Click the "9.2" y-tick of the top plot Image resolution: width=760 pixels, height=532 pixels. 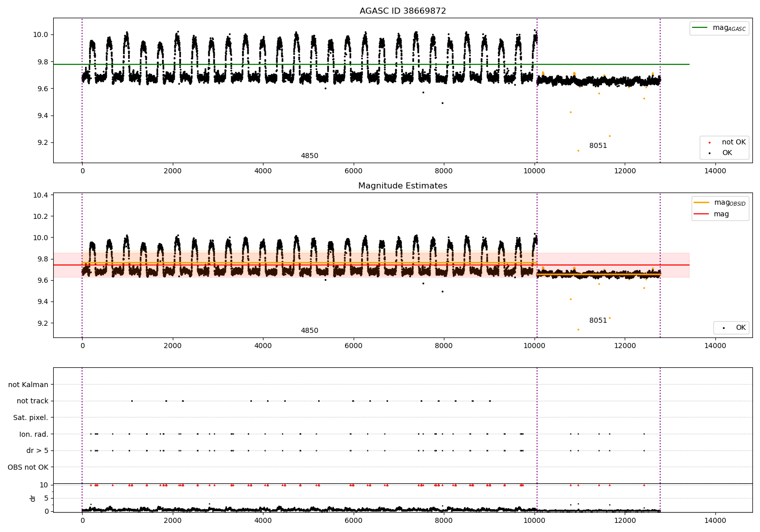coord(43,143)
